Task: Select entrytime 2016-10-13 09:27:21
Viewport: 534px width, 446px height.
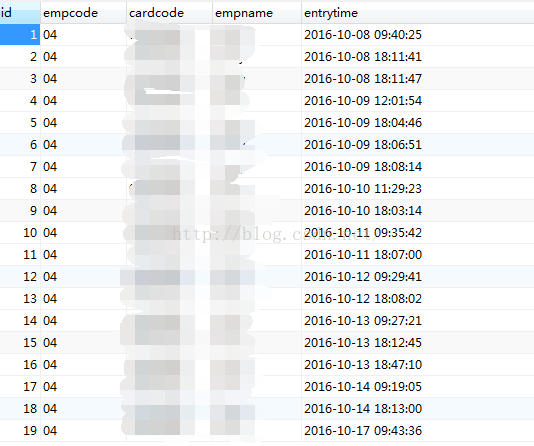Action: (363, 320)
